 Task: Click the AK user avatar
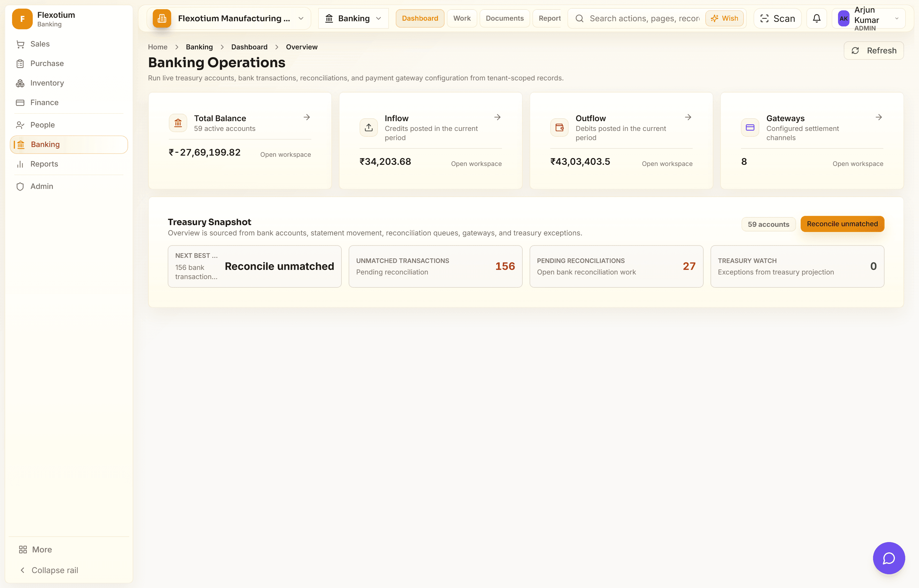(843, 18)
